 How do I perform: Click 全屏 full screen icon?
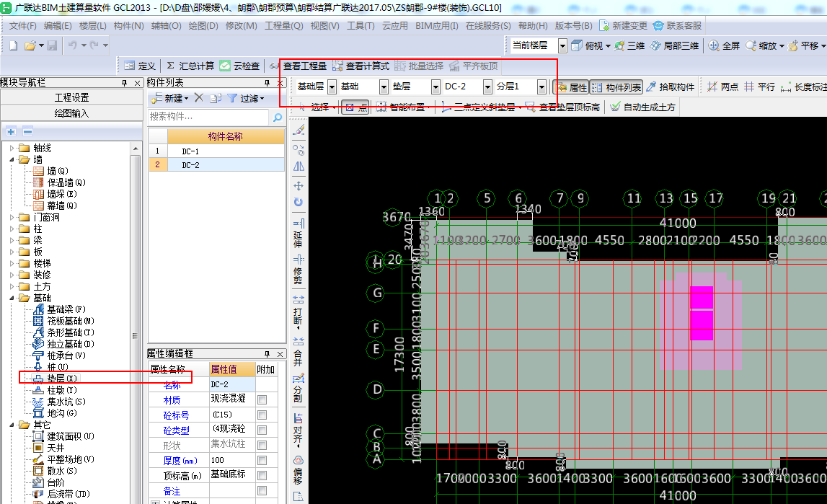pyautogui.click(x=724, y=46)
